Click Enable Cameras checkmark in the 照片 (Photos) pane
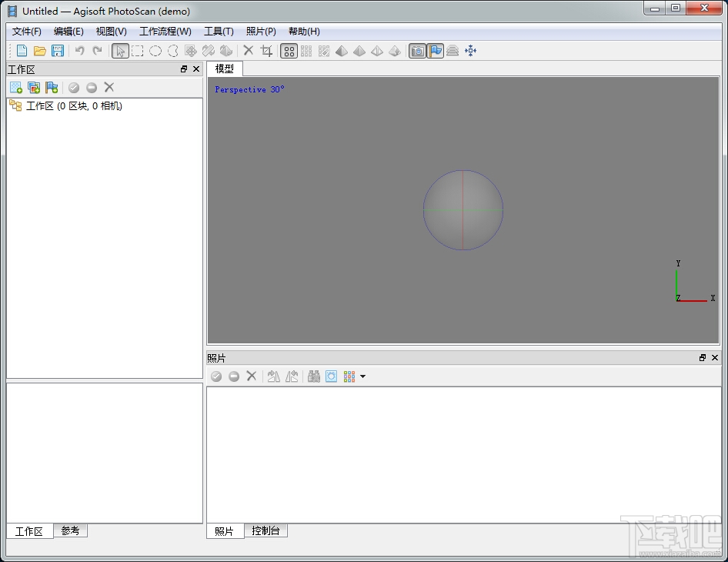This screenshot has width=728, height=562. [x=216, y=376]
